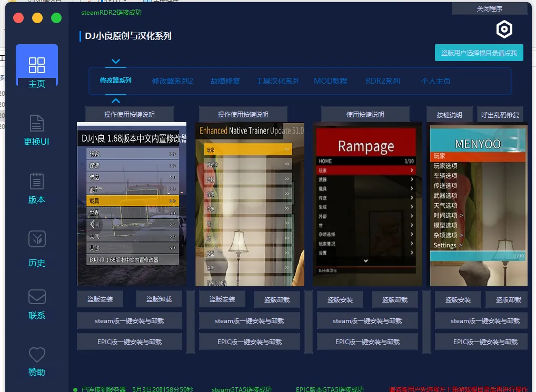Viewport: 536px width, 392px height.
Task: Click the blue chevron above the tab bar
Action: [116, 61]
